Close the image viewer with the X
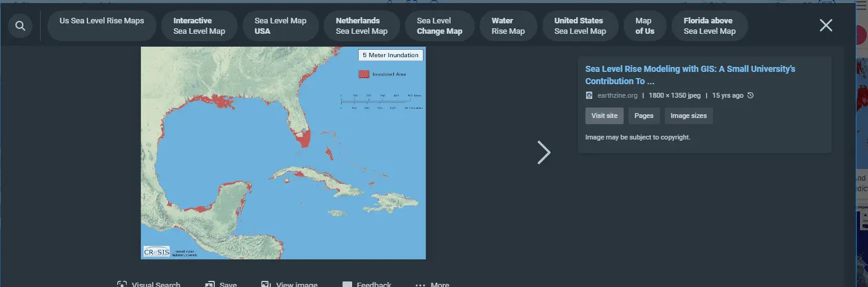The width and height of the screenshot is (868, 287). click(x=826, y=25)
